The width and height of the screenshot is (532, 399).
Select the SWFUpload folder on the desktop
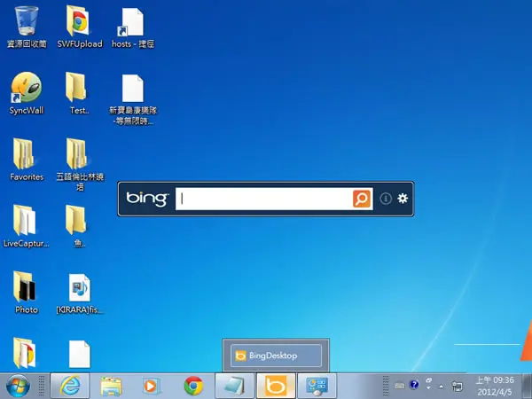80,27
